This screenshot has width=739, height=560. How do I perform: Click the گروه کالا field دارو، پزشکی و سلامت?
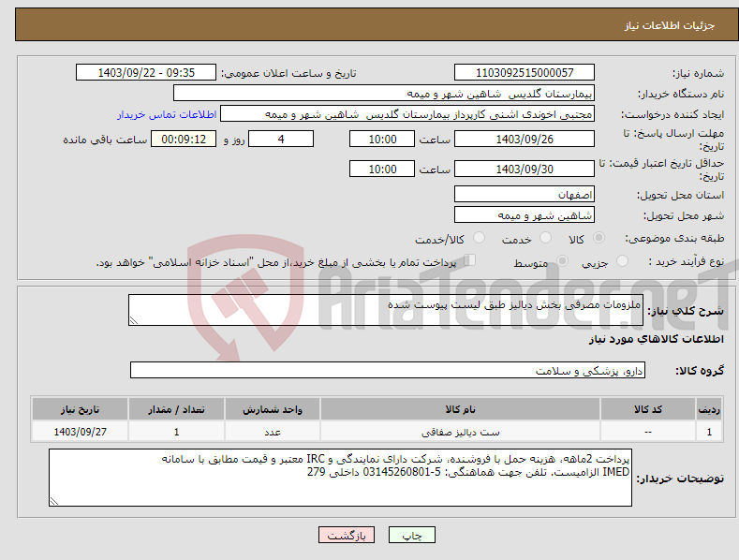tap(388, 371)
